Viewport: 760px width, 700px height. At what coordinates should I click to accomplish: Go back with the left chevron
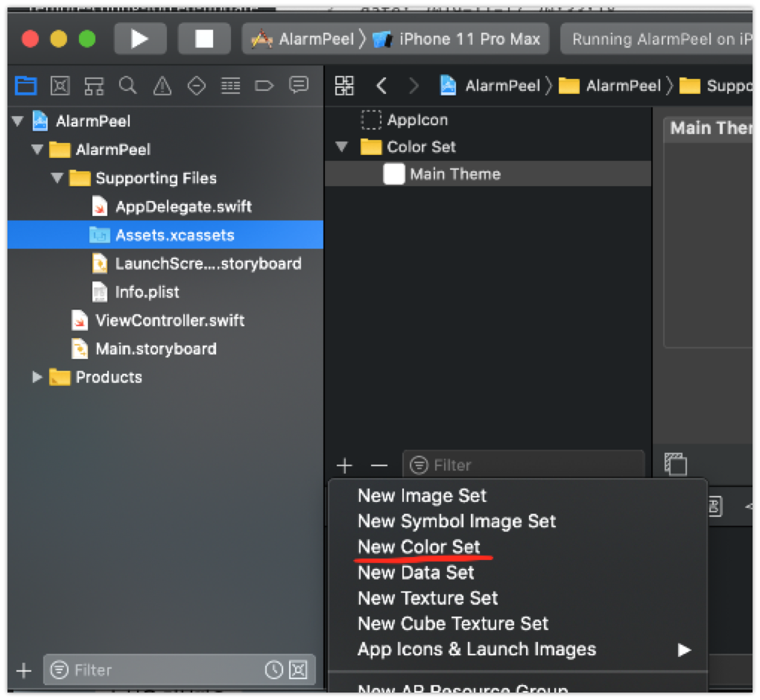[381, 86]
